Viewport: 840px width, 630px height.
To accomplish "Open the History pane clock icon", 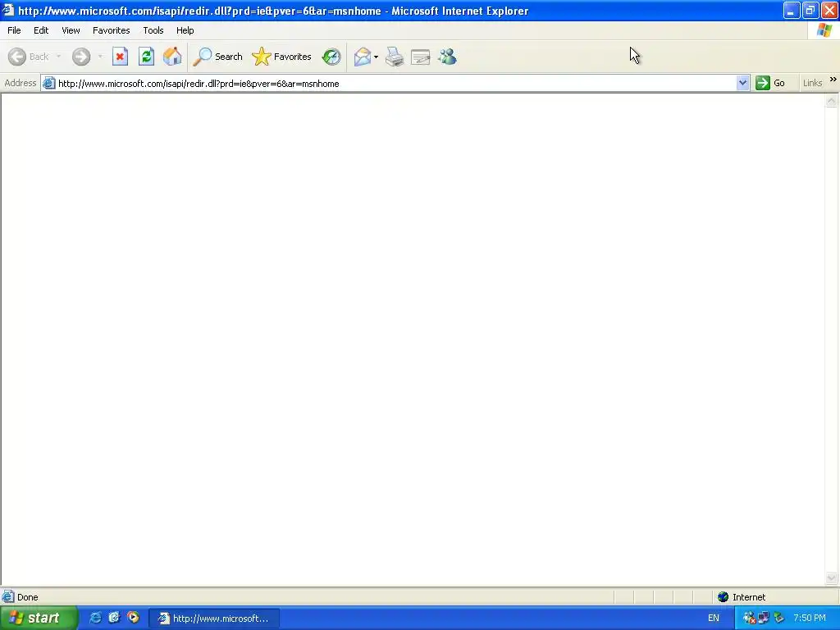I will 331,57.
